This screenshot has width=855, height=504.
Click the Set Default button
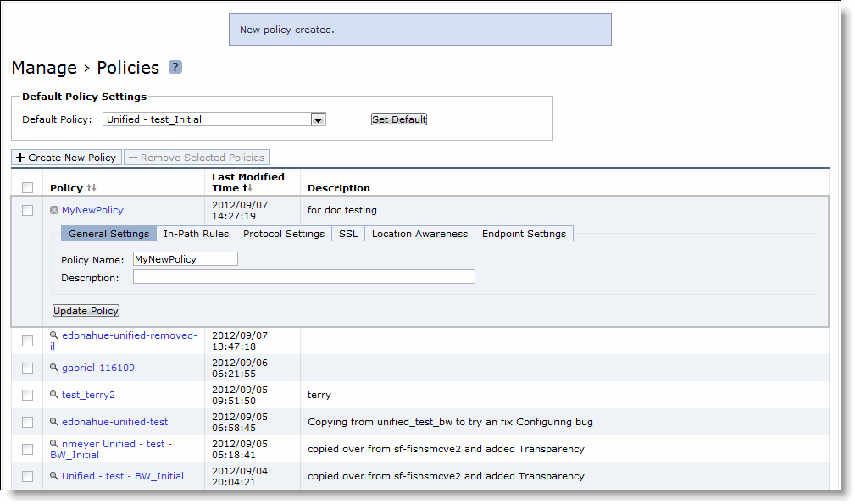point(399,119)
